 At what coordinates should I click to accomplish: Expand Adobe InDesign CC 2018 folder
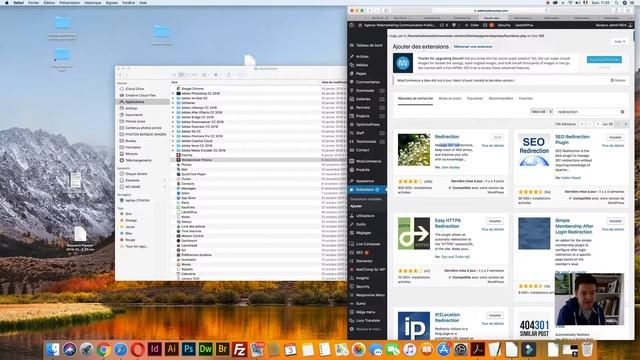tap(173, 108)
